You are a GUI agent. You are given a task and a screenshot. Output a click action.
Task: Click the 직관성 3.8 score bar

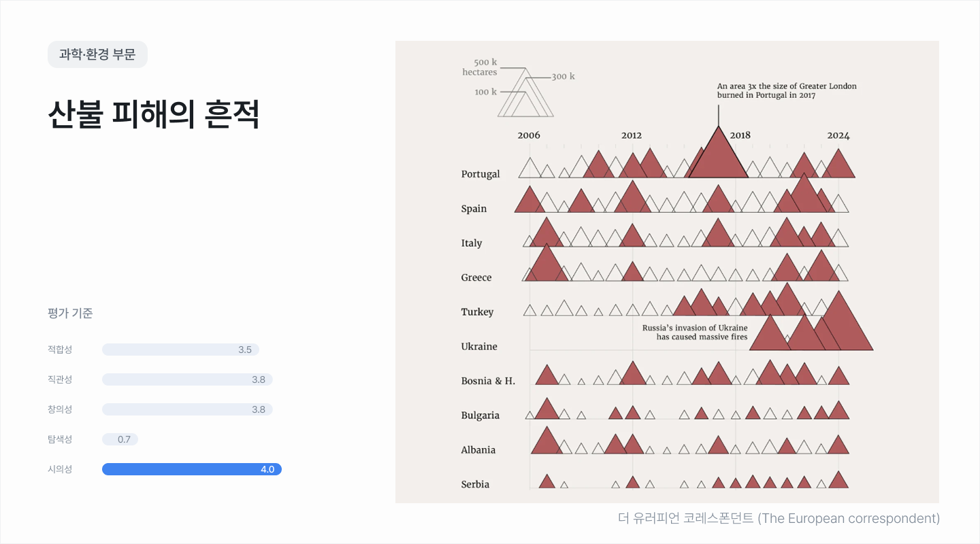pos(187,379)
